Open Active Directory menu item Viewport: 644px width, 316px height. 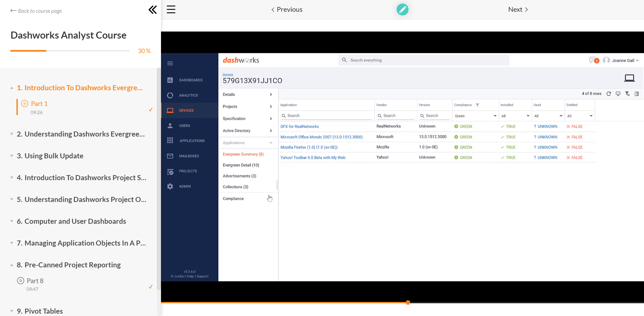point(248,131)
